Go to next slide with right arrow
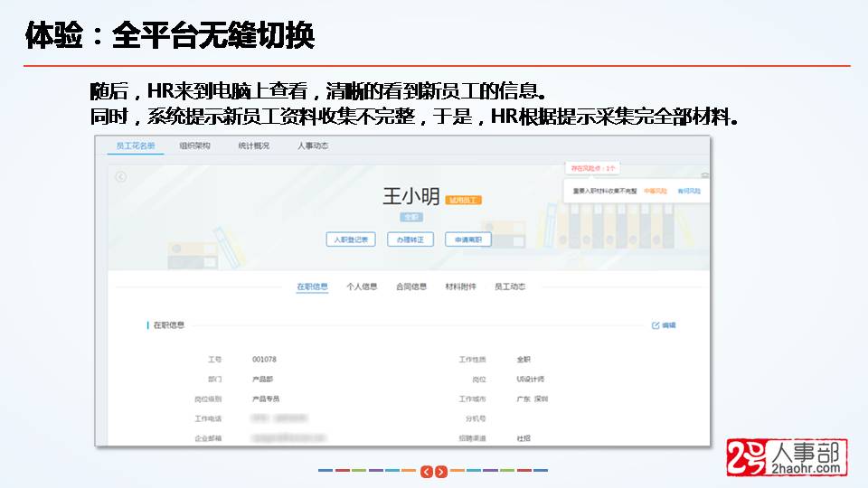This screenshot has height=488, width=868. [440, 472]
